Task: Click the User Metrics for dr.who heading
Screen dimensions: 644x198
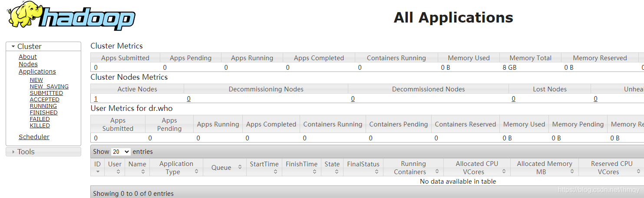Action: (132, 108)
